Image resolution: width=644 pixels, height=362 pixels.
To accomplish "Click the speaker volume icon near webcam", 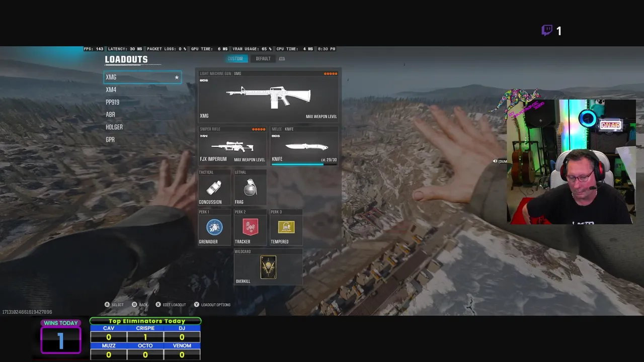I will click(495, 161).
